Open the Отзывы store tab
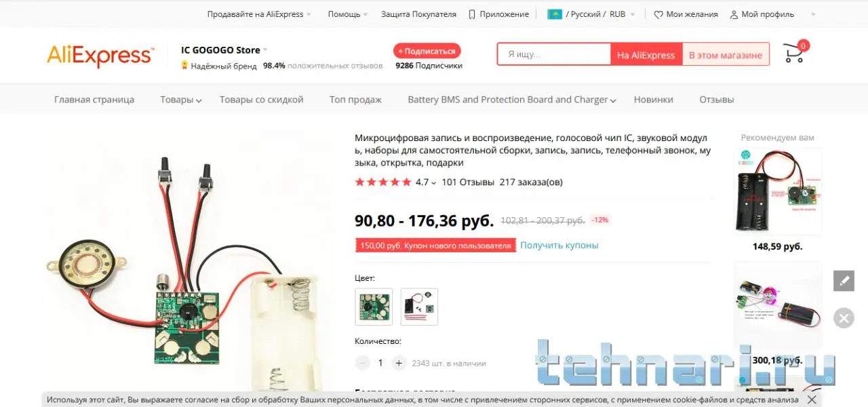This screenshot has width=868, height=407. pyautogui.click(x=717, y=100)
